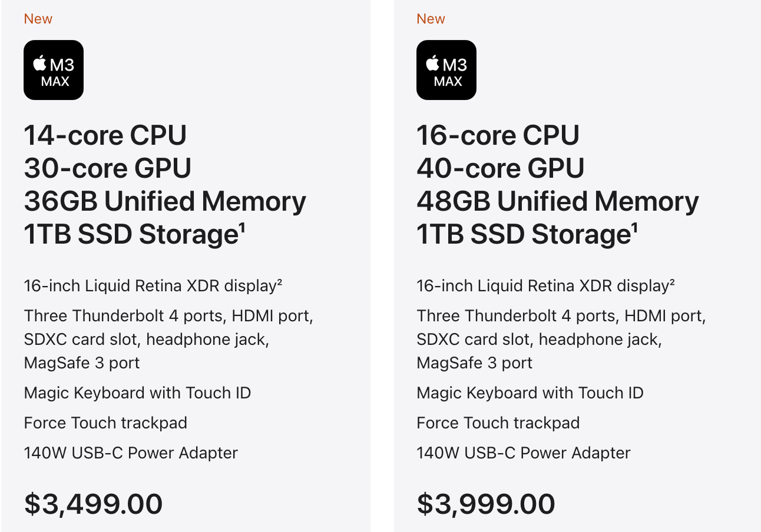
Task: Click the $3,999.00 price
Action: (485, 504)
